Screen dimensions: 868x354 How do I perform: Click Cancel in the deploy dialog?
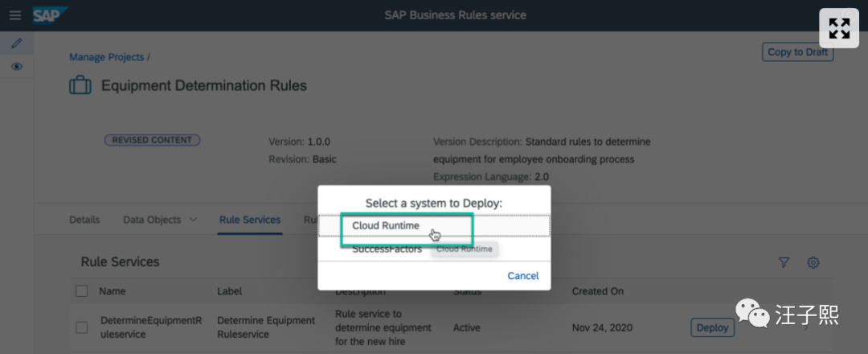pos(522,276)
